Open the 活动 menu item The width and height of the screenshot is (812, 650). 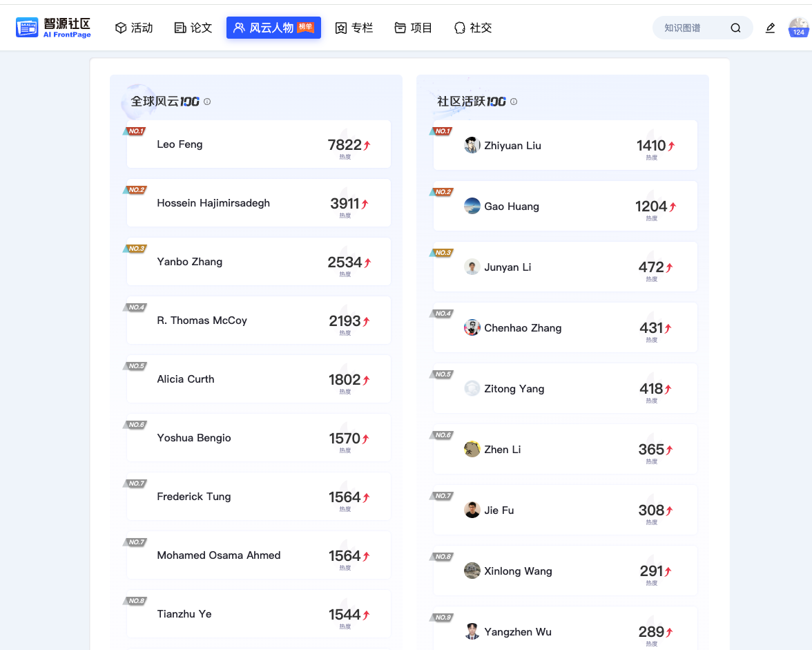pyautogui.click(x=134, y=28)
